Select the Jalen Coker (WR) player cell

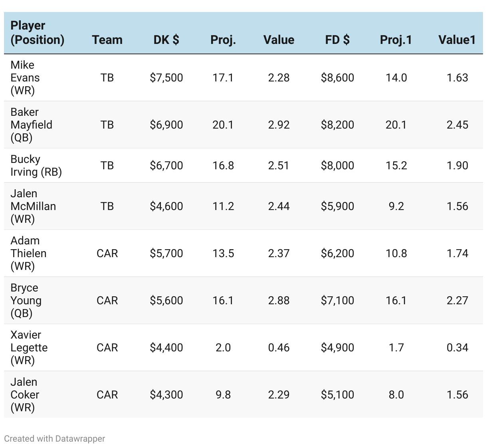25,394
